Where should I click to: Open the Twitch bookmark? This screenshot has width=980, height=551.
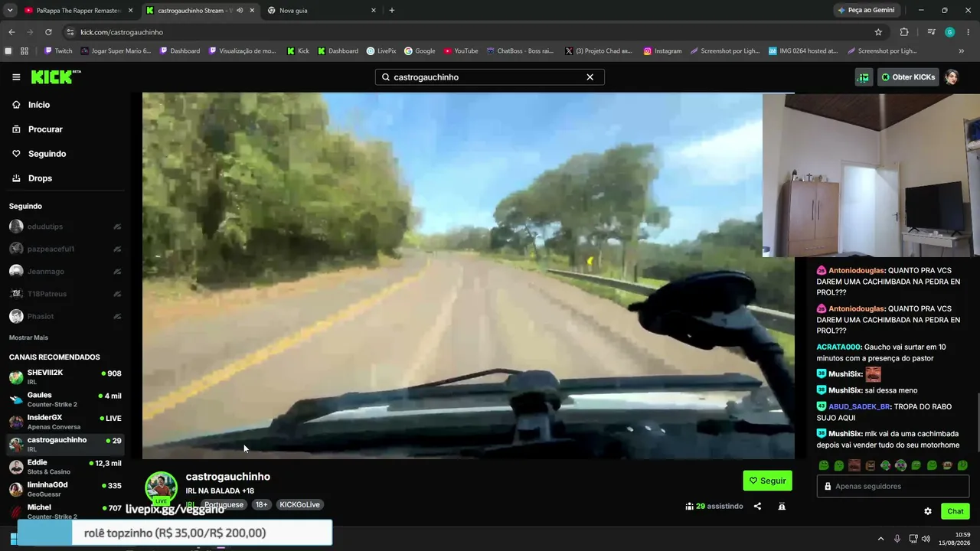click(58, 51)
